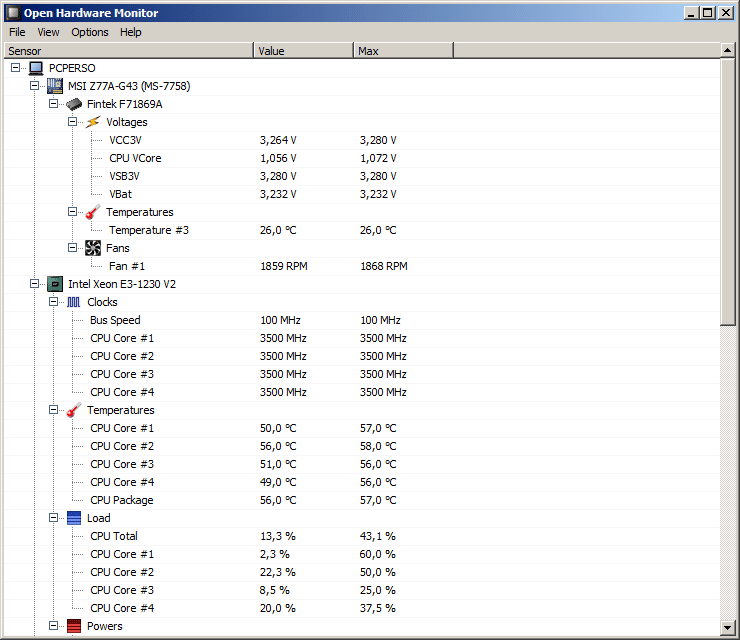Open the File menu
Screen dimensions: 740x640
(17, 32)
